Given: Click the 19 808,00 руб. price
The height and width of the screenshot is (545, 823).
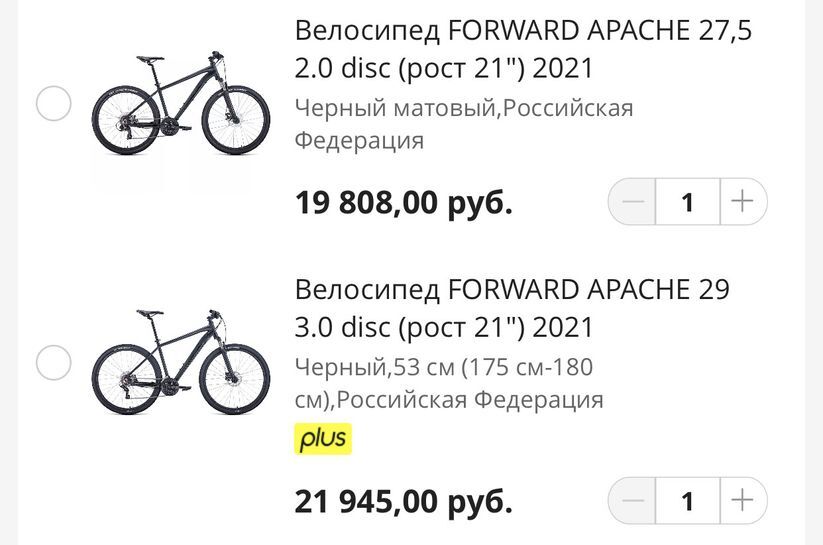Looking at the screenshot, I should (x=403, y=203).
